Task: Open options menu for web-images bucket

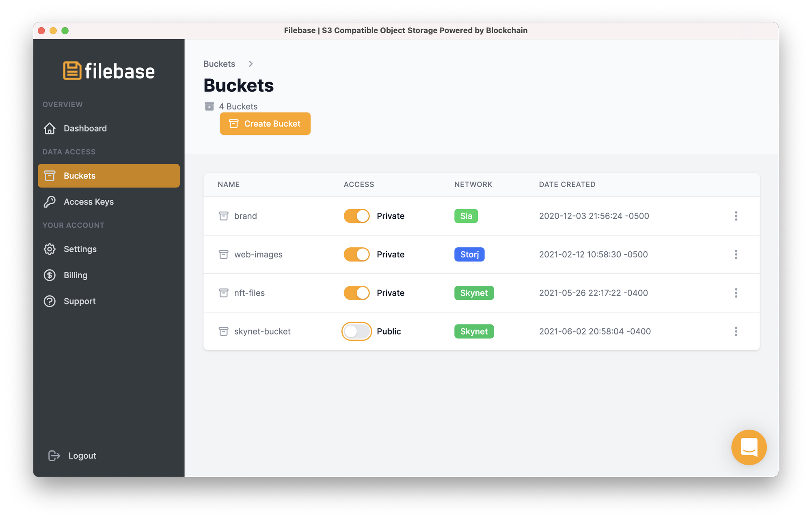Action: point(736,255)
